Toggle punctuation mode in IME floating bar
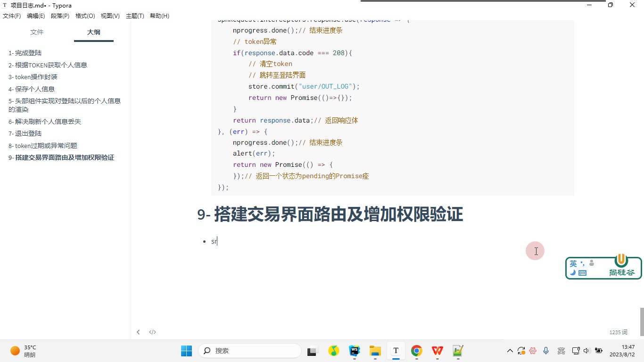The width and height of the screenshot is (644, 362). click(582, 263)
